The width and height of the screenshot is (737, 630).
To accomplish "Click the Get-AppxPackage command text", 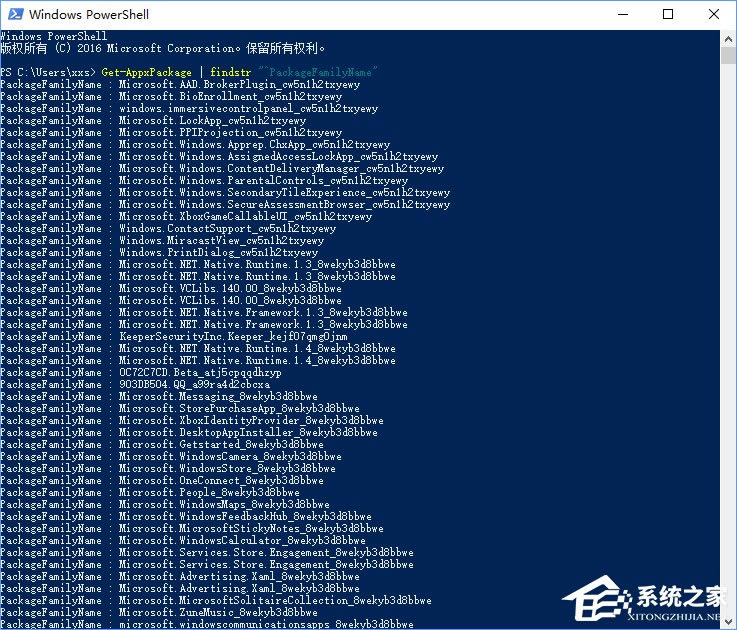I will click(x=147, y=72).
